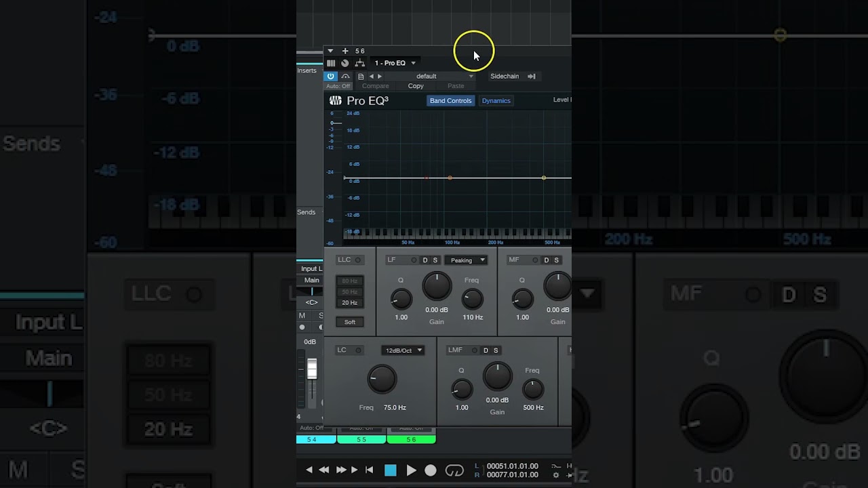Click the macro knob icon
Screen dimensions: 868x488
pyautogui.click(x=344, y=63)
